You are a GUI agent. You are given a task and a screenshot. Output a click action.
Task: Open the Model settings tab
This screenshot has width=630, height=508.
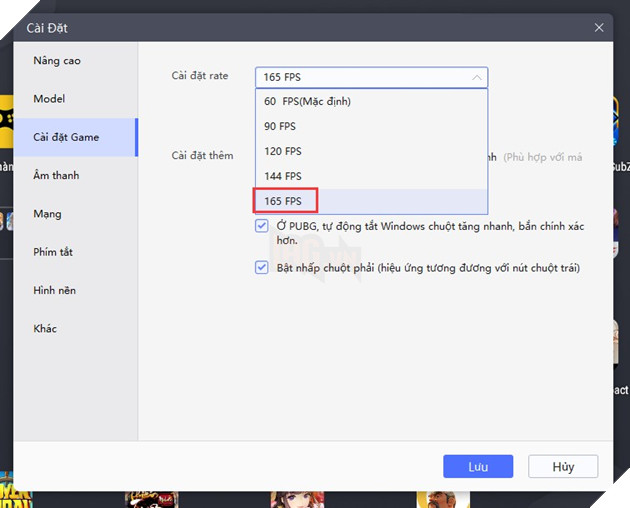(76, 99)
